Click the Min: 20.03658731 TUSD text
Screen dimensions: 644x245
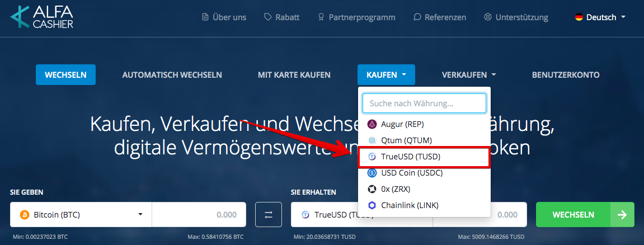click(x=325, y=237)
